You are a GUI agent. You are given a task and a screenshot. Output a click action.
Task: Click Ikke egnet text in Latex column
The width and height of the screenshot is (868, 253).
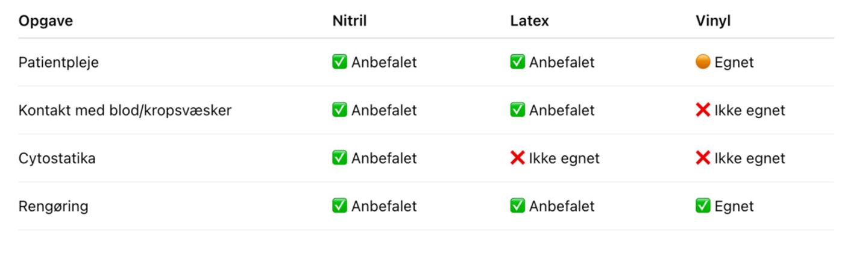(x=564, y=158)
